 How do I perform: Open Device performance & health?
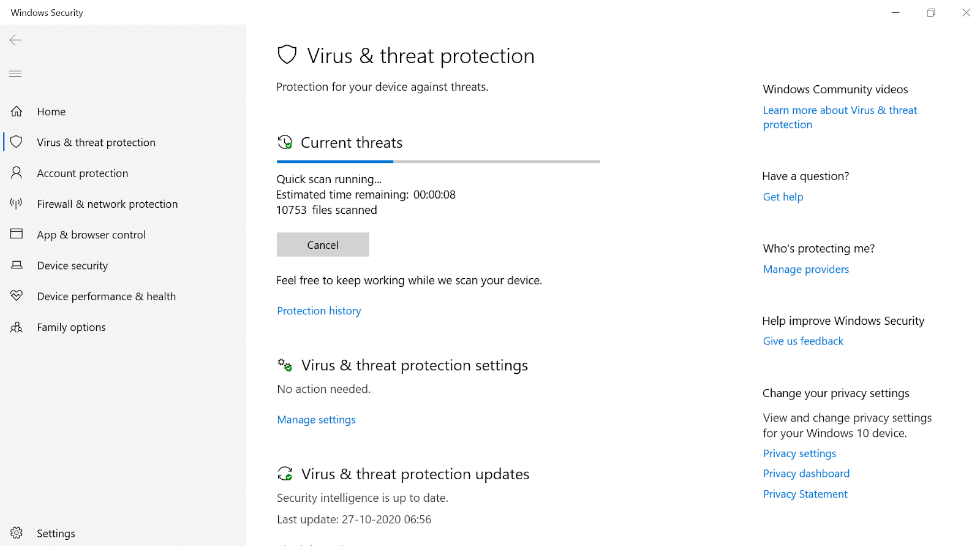click(106, 296)
